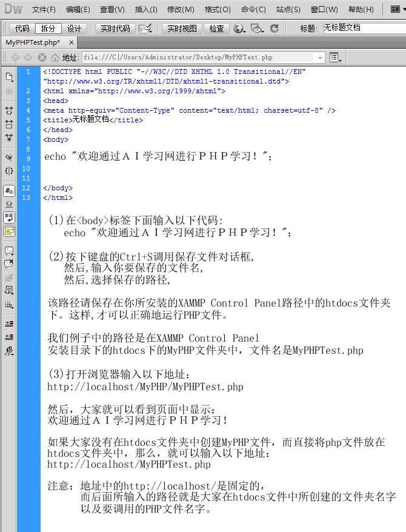Click the Collapse Full Tag icon

[x=9, y=111]
